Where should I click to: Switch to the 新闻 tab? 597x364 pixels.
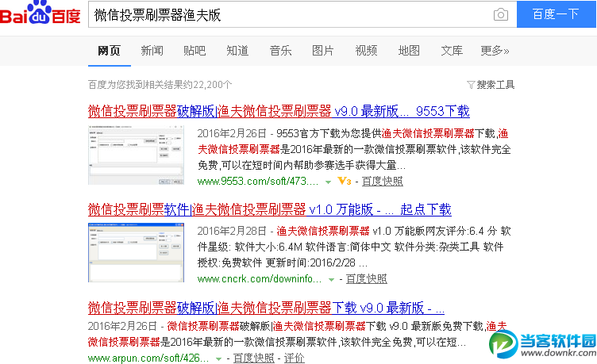tap(152, 51)
